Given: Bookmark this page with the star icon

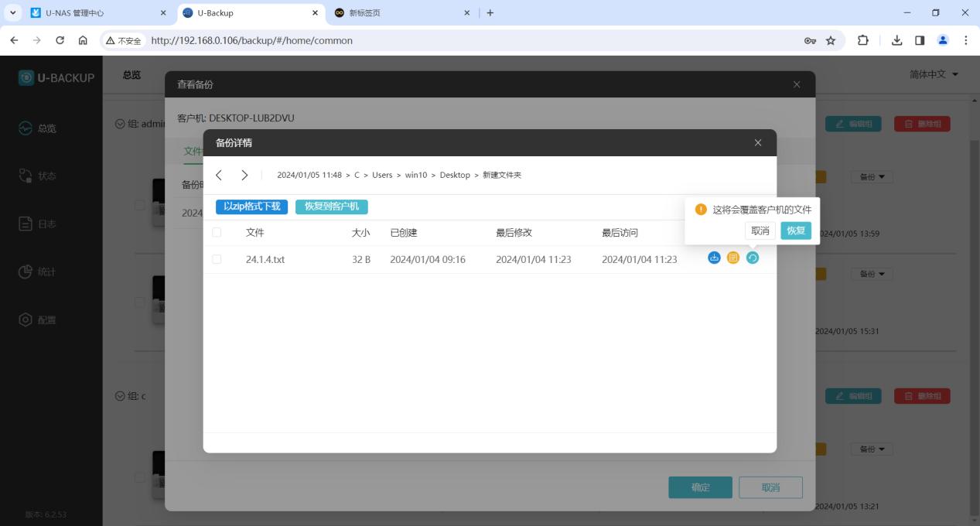Looking at the screenshot, I should (x=831, y=40).
